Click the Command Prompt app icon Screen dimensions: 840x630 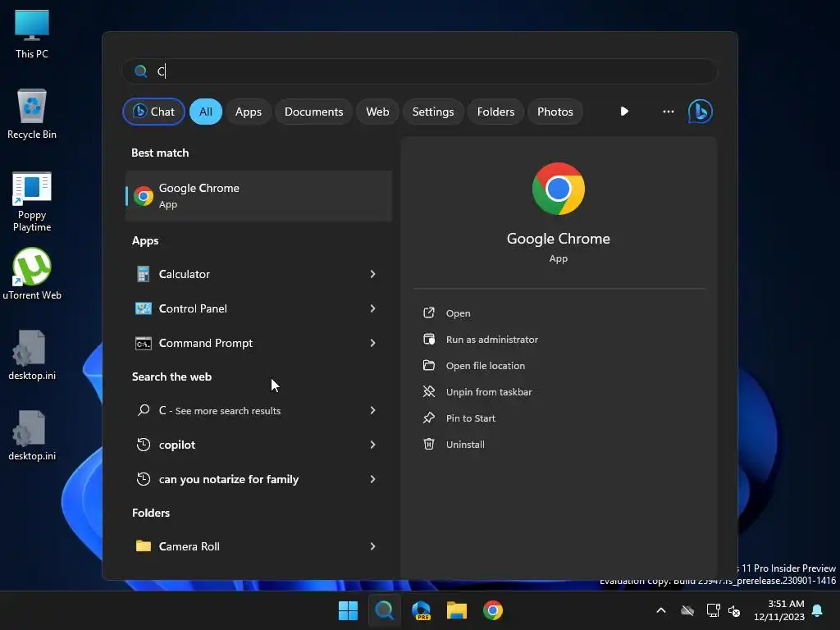143,344
